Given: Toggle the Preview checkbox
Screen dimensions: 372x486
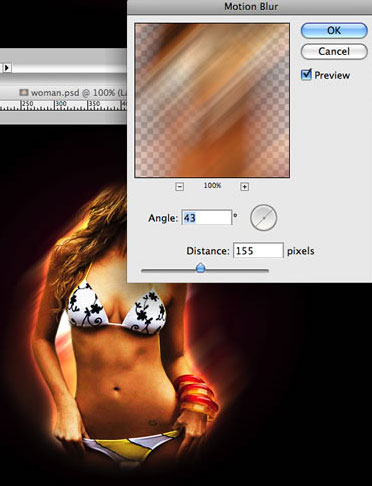Looking at the screenshot, I should tap(306, 75).
